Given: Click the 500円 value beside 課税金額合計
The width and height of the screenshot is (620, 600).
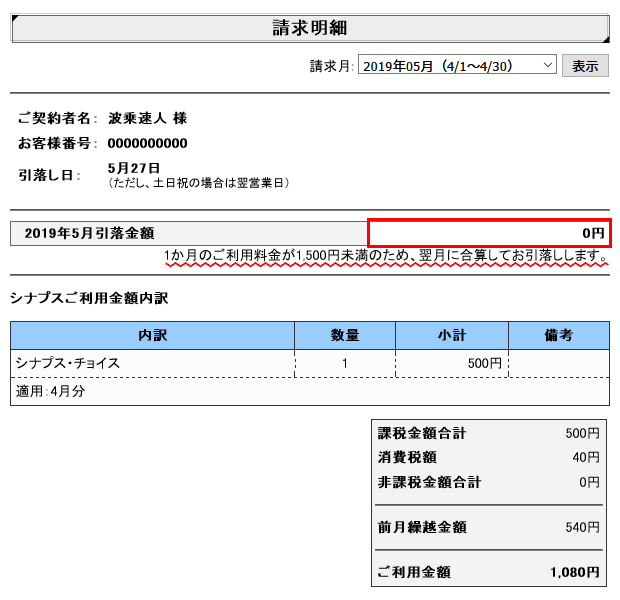Looking at the screenshot, I should (582, 433).
